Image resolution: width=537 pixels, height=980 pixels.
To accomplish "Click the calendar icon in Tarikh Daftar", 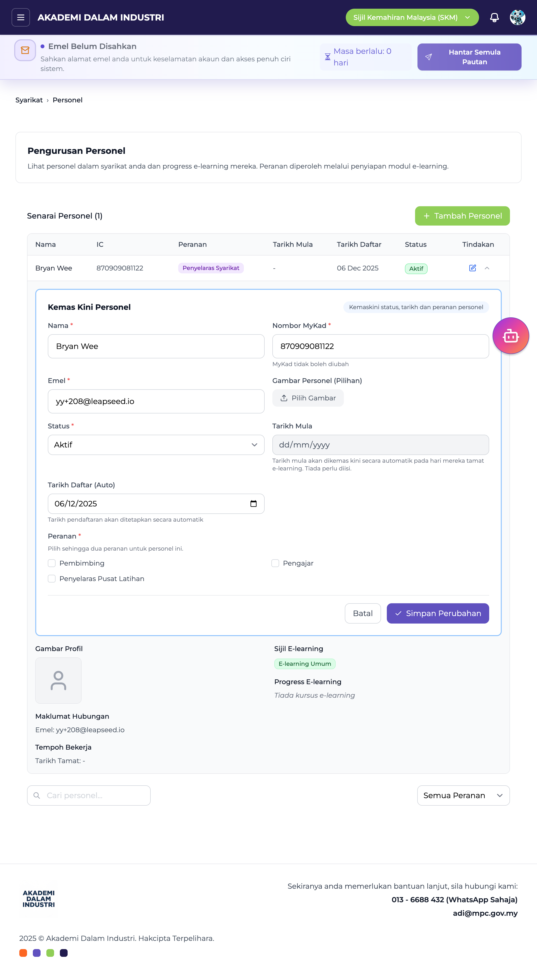I will click(253, 504).
